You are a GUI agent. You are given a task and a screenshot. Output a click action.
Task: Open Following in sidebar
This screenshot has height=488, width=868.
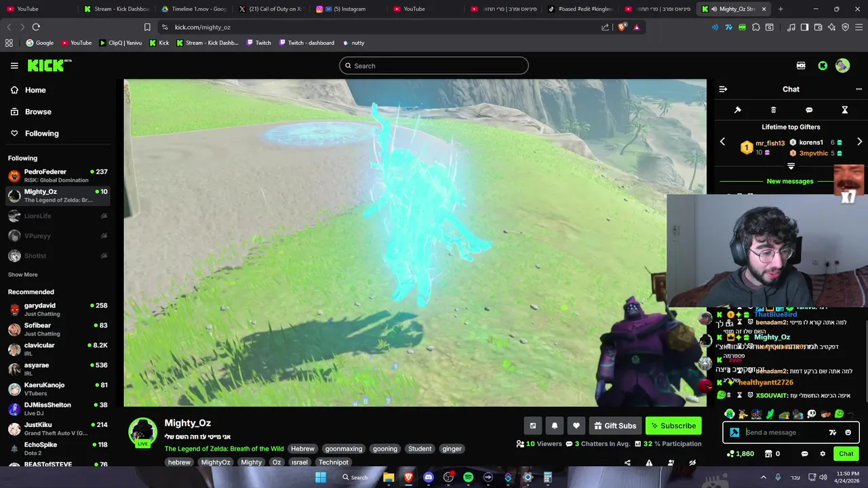pyautogui.click(x=35, y=134)
